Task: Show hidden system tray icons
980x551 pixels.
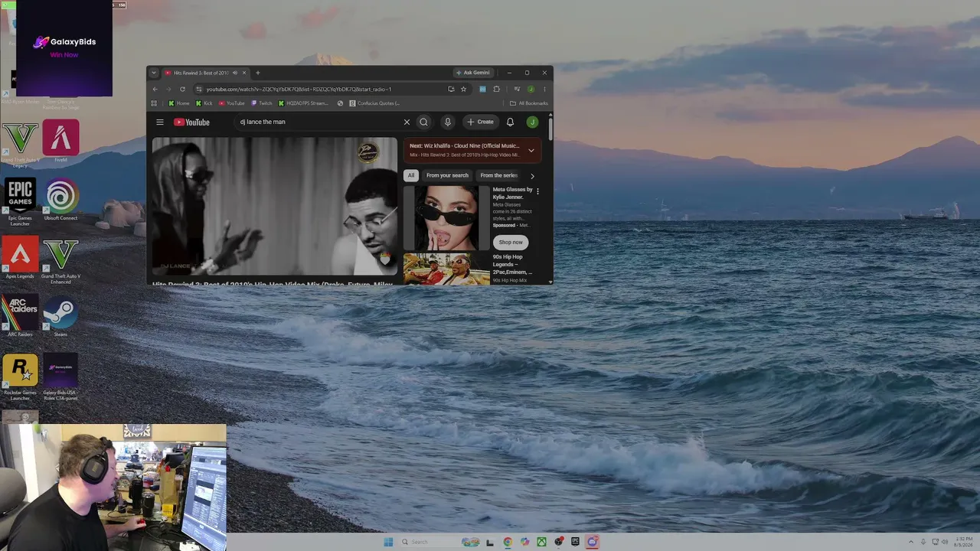Action: pyautogui.click(x=910, y=542)
